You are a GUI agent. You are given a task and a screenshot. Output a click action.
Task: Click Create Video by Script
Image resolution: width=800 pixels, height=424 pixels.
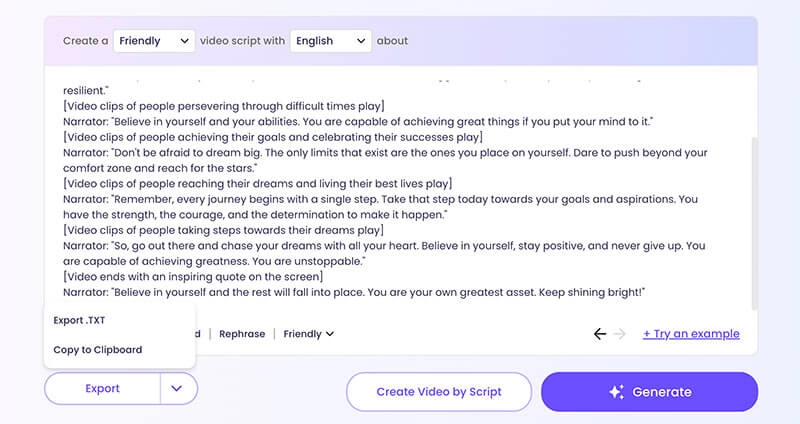coord(439,392)
